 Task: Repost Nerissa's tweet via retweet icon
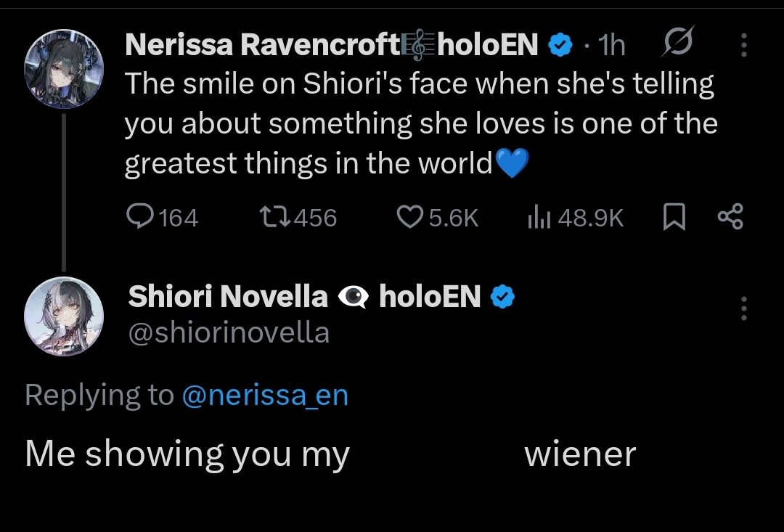coord(271,217)
